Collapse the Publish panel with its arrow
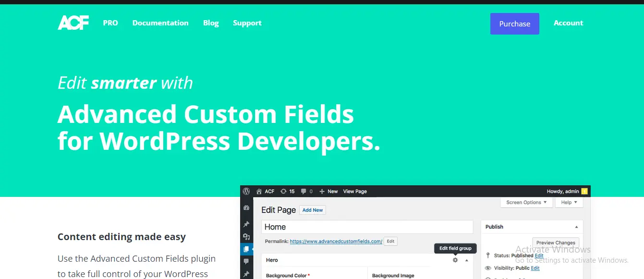 (577, 227)
